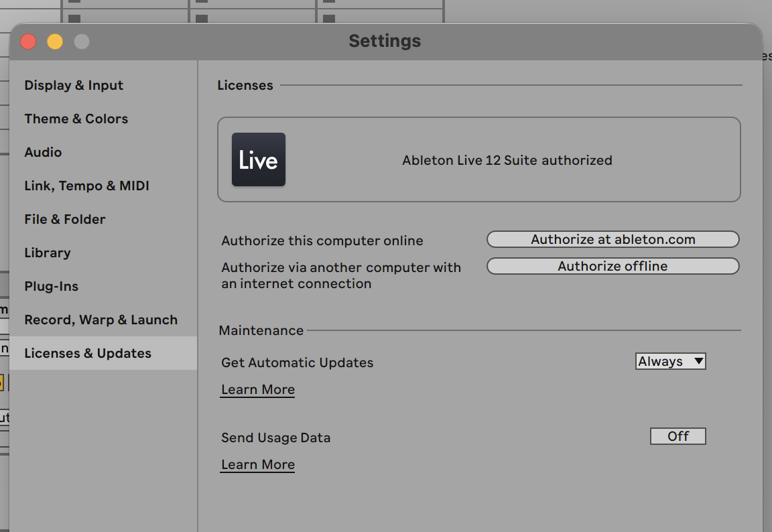Screen dimensions: 772x532
Task: Open Learn More under Get Automatic Updates
Action: pyautogui.click(x=257, y=389)
